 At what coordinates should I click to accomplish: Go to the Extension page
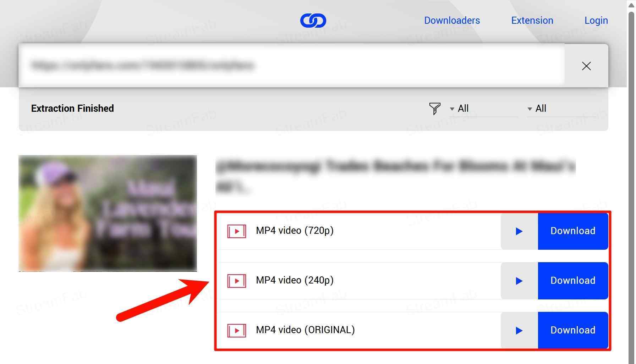coord(532,21)
